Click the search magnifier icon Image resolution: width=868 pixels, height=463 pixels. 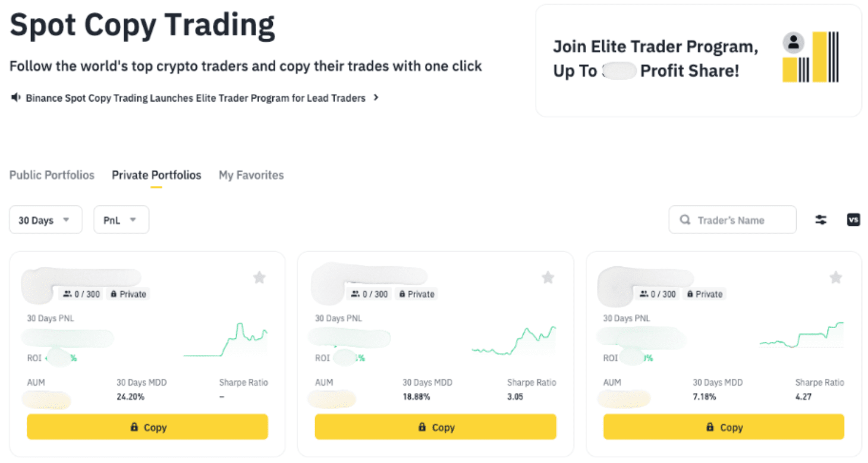pyautogui.click(x=685, y=220)
